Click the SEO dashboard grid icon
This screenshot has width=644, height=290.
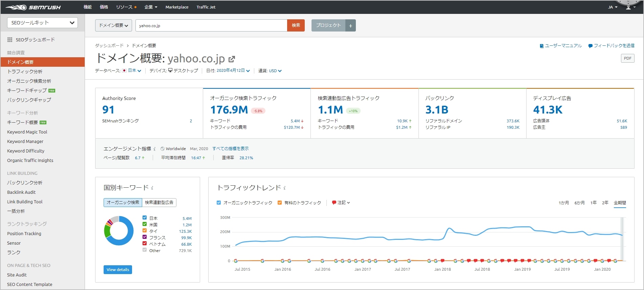coord(10,40)
